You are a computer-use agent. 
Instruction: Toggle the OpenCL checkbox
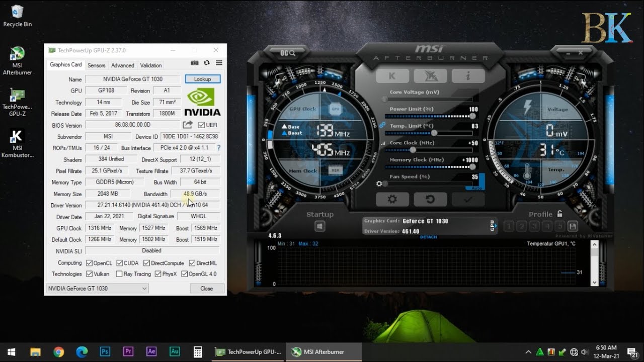click(89, 263)
